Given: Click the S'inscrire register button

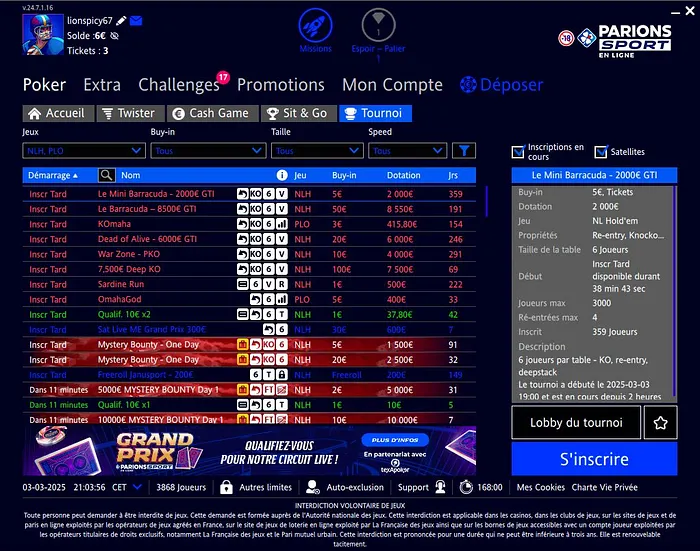Looking at the screenshot, I should coord(594,459).
